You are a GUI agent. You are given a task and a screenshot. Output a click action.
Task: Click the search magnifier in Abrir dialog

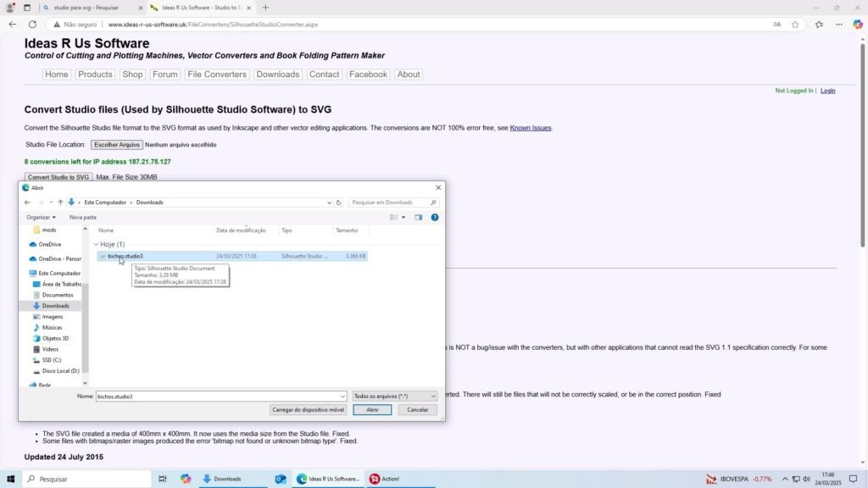(433, 202)
